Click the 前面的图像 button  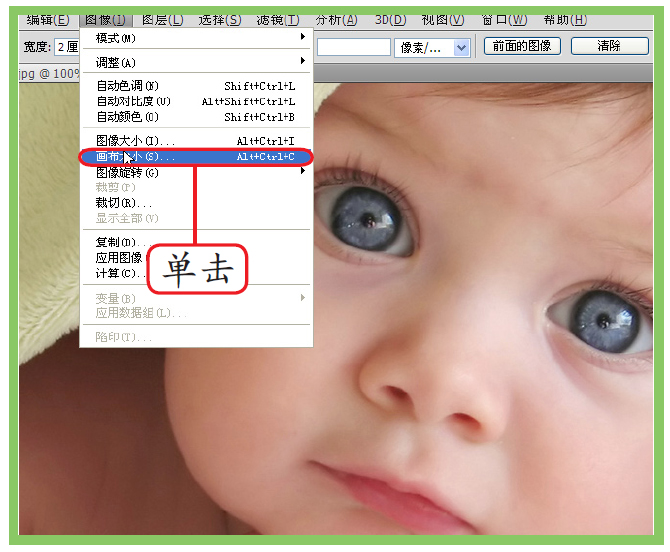coord(522,46)
